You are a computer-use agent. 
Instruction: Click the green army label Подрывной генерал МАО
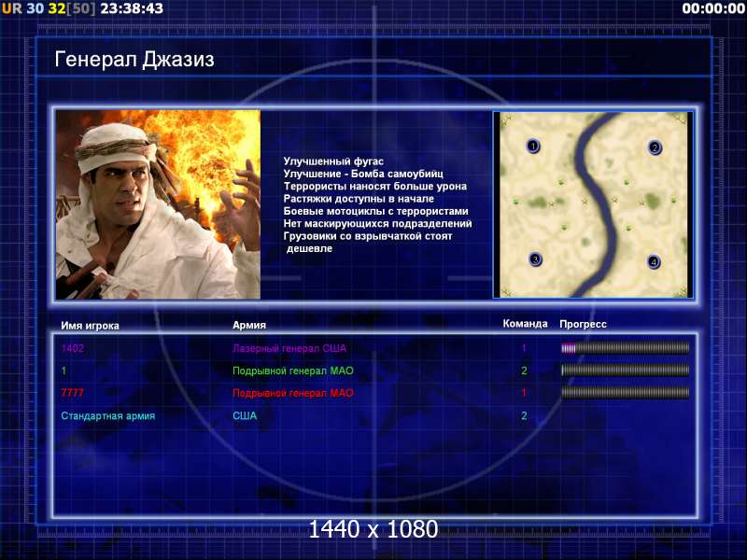(293, 371)
